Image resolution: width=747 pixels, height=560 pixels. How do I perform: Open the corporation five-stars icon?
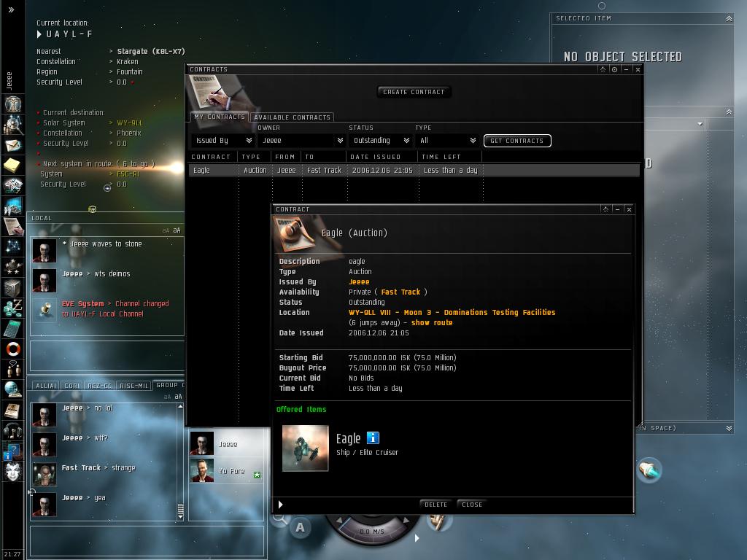(x=13, y=267)
